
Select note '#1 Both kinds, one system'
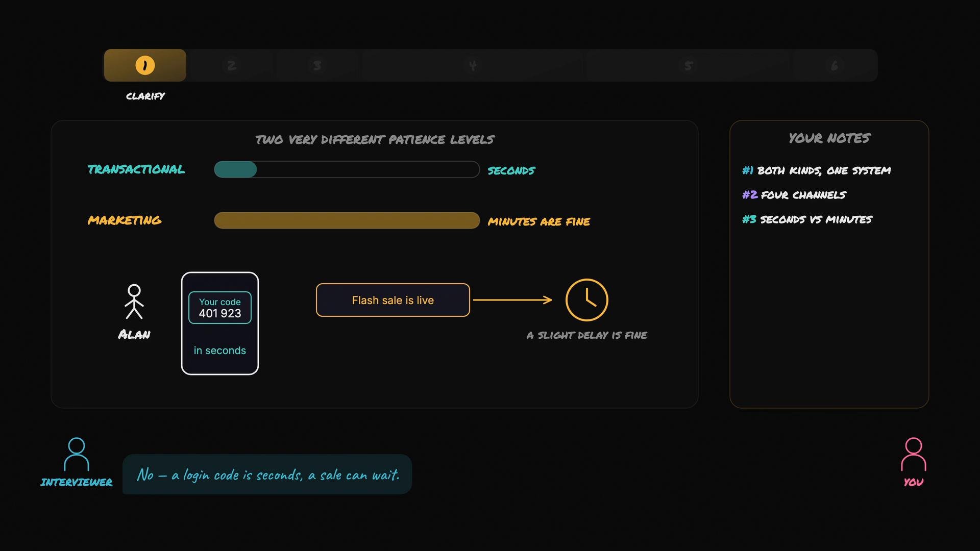click(x=817, y=170)
